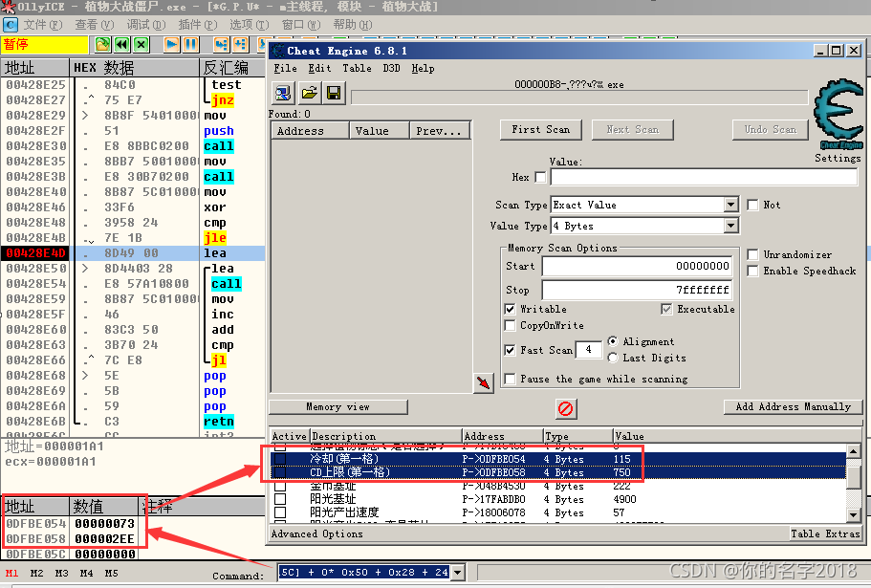Click Cheat Engine logo Settings icon

point(838,114)
